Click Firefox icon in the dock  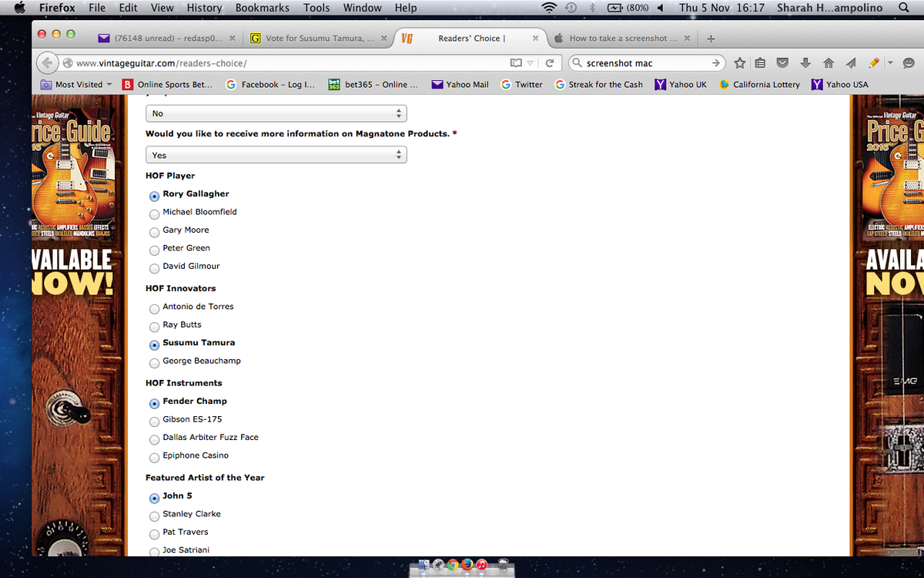pyautogui.click(x=467, y=564)
